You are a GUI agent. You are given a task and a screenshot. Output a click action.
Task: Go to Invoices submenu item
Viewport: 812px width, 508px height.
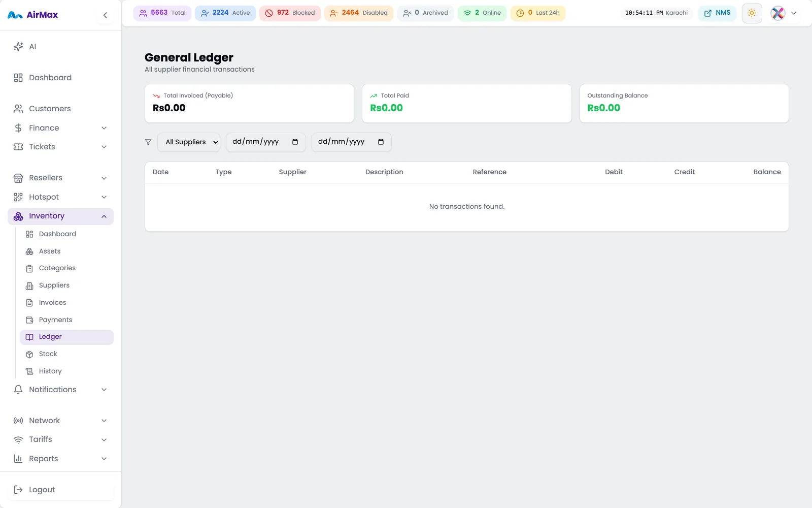pyautogui.click(x=66, y=303)
